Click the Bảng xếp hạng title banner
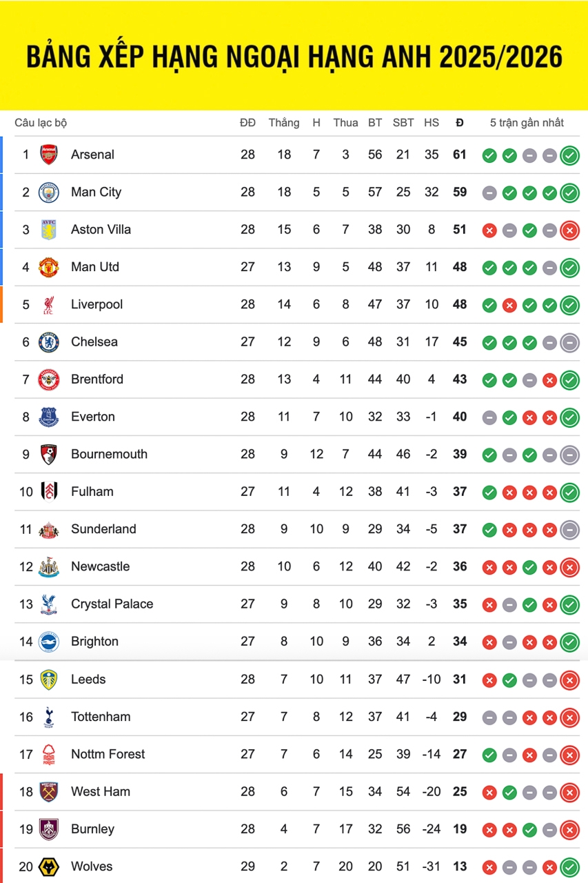The height and width of the screenshot is (883, 588). 294,57
